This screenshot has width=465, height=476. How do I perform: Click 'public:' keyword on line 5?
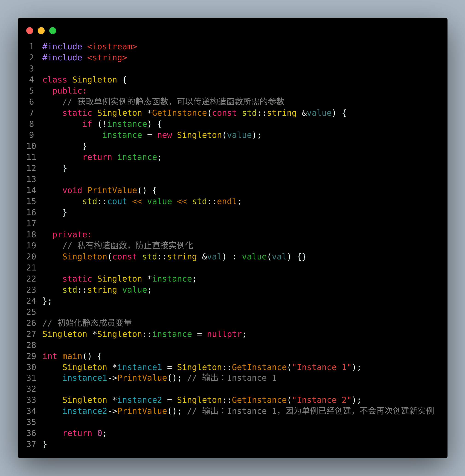pos(70,91)
